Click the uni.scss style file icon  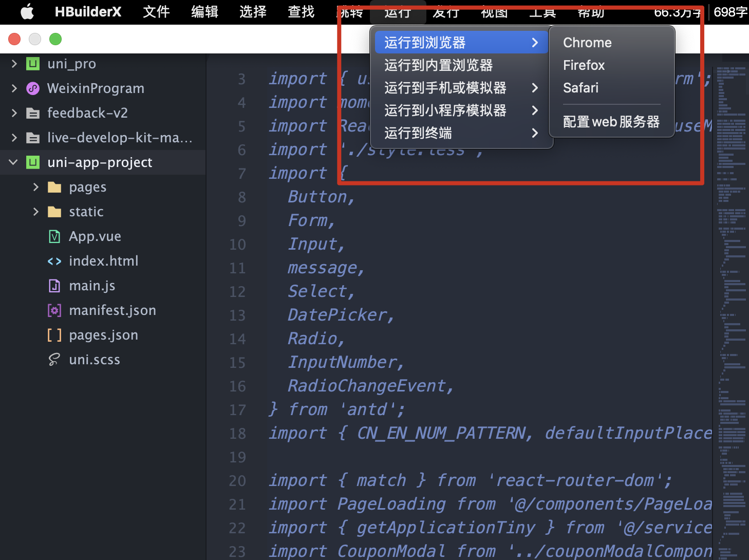[x=54, y=360]
